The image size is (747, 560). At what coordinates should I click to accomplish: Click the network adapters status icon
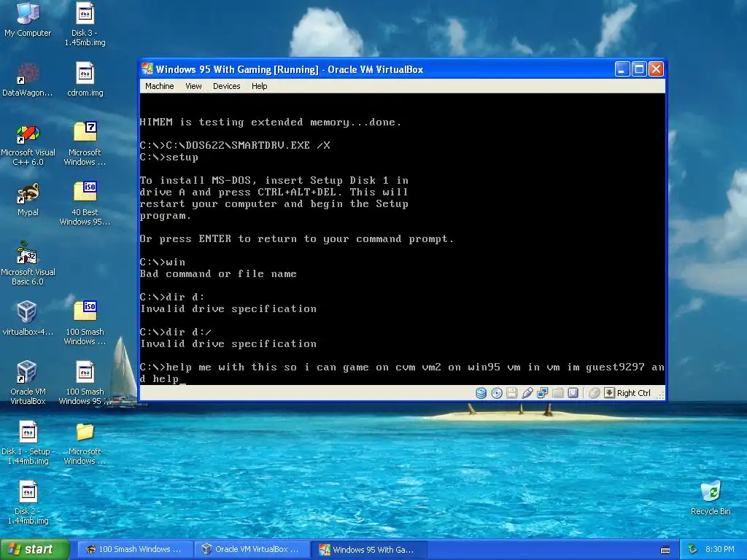pos(542,393)
